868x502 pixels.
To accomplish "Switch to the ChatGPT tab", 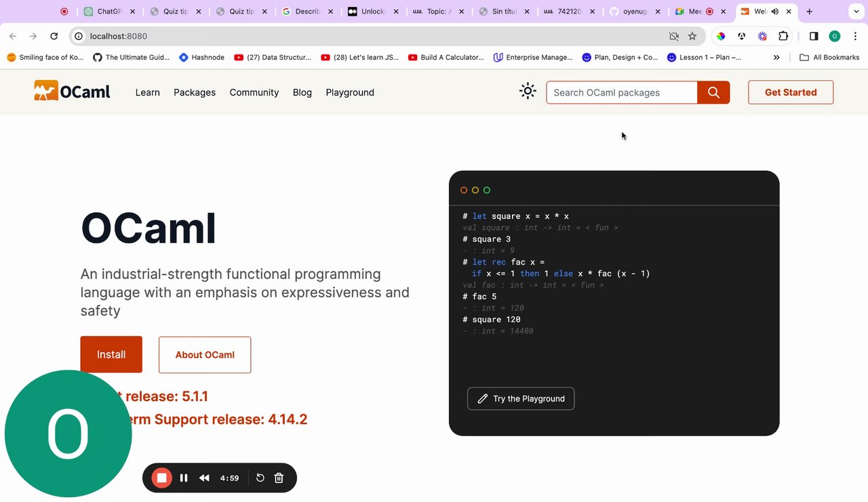I will 108,12.
